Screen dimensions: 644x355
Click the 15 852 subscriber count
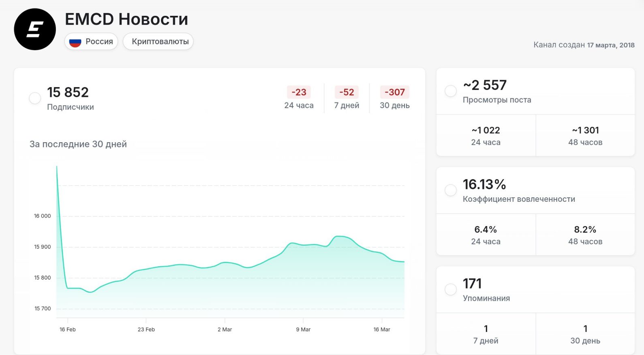coord(68,92)
